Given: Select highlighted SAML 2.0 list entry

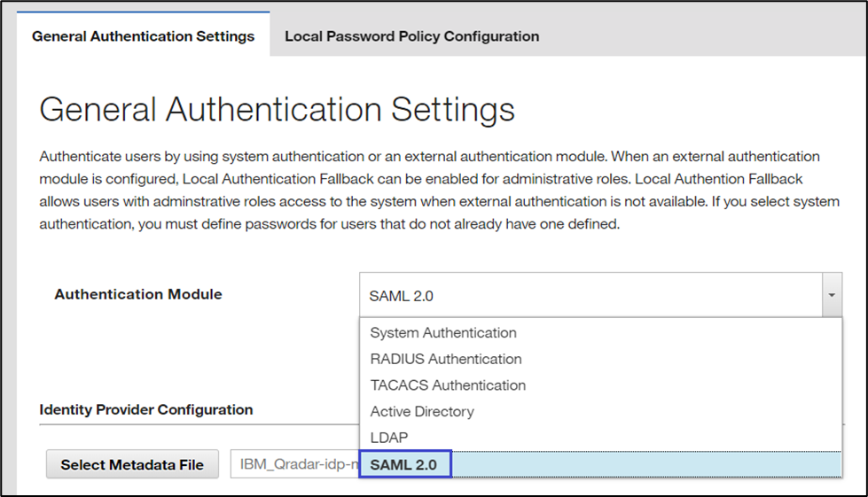Looking at the screenshot, I should click(404, 464).
